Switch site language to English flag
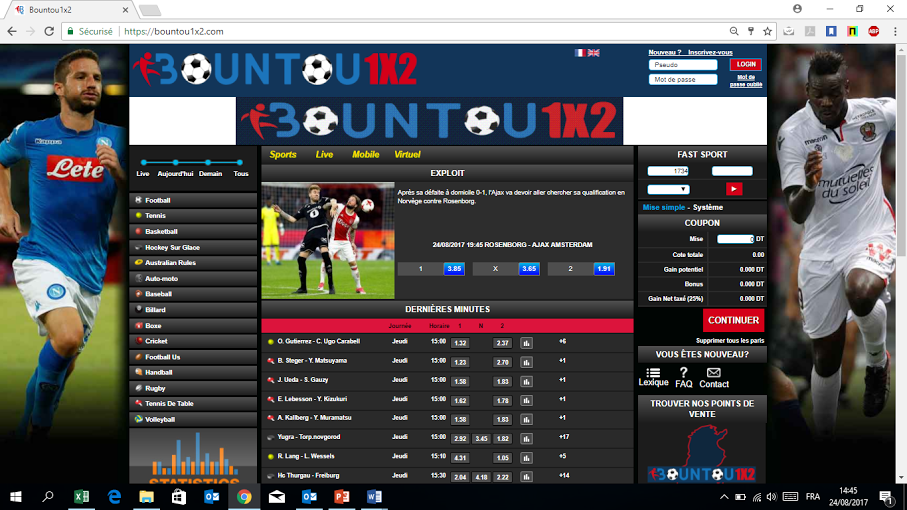 [x=594, y=53]
